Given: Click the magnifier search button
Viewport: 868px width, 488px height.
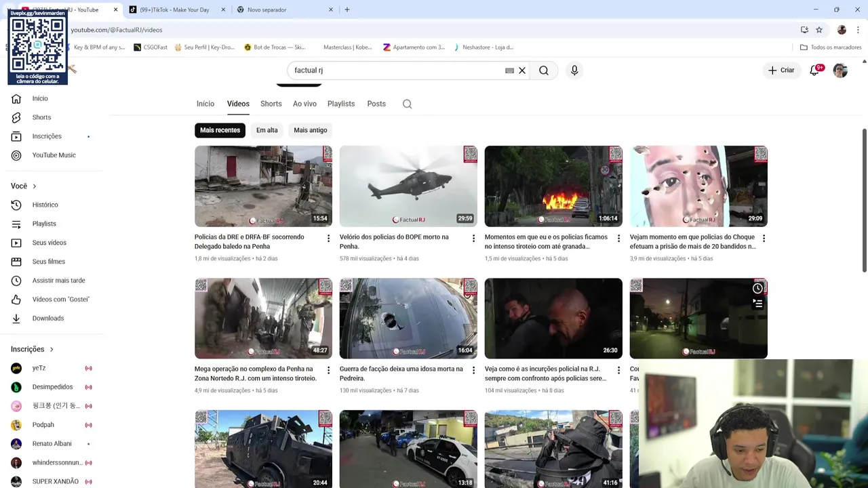Looking at the screenshot, I should [544, 70].
